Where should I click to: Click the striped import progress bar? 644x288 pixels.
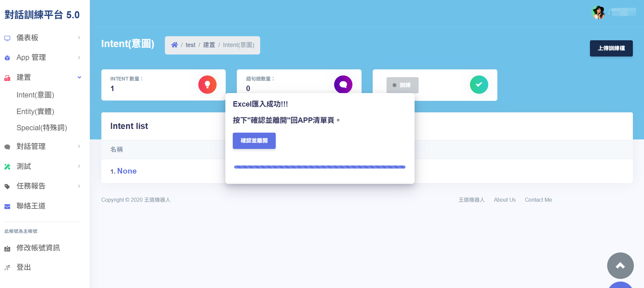320,167
